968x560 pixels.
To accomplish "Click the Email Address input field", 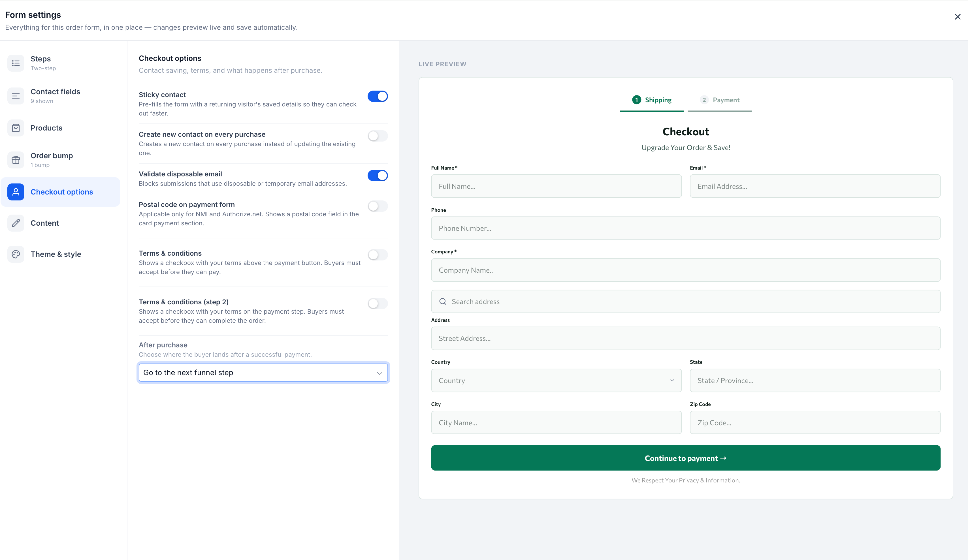I will click(x=815, y=186).
